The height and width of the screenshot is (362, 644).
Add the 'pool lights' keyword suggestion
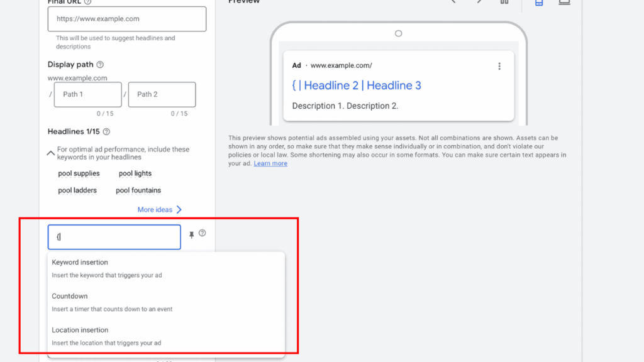pos(135,173)
